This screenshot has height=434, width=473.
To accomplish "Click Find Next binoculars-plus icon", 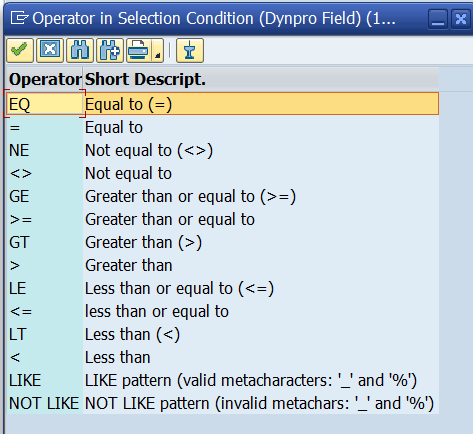I will click(x=110, y=50).
